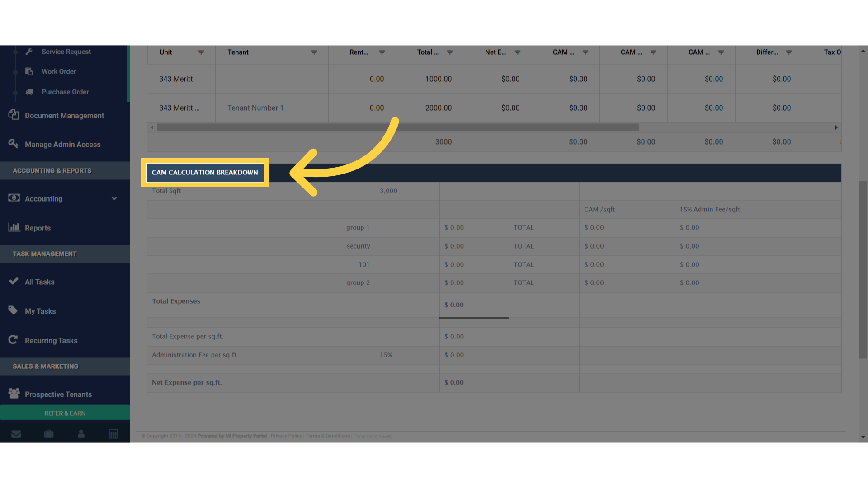The image size is (868, 488).
Task: Open Document Management menu
Action: tap(65, 116)
